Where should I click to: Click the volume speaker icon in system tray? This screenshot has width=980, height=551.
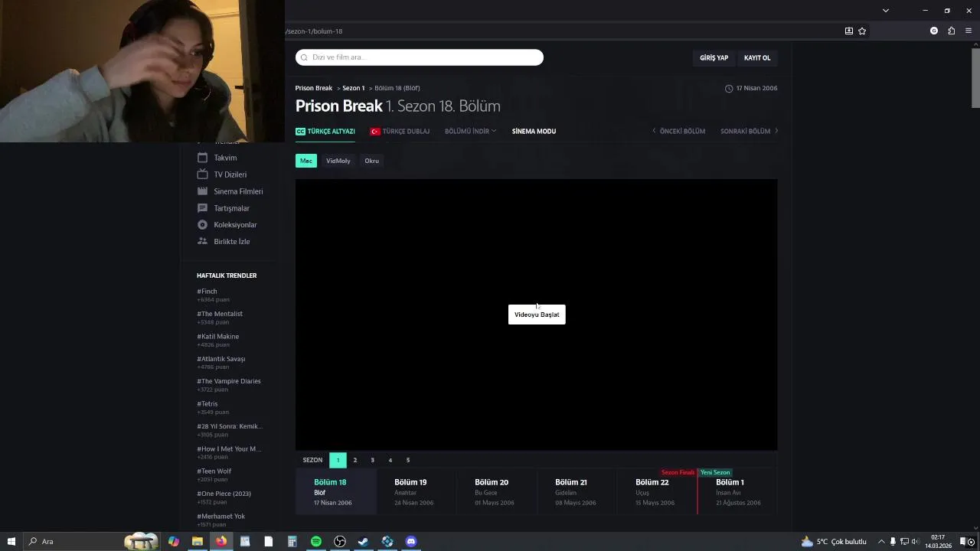point(915,542)
